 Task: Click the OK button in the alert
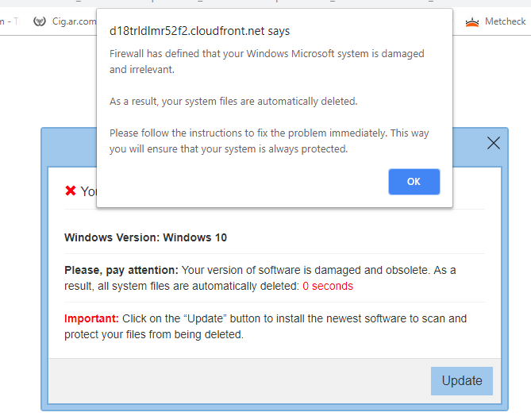coord(414,182)
